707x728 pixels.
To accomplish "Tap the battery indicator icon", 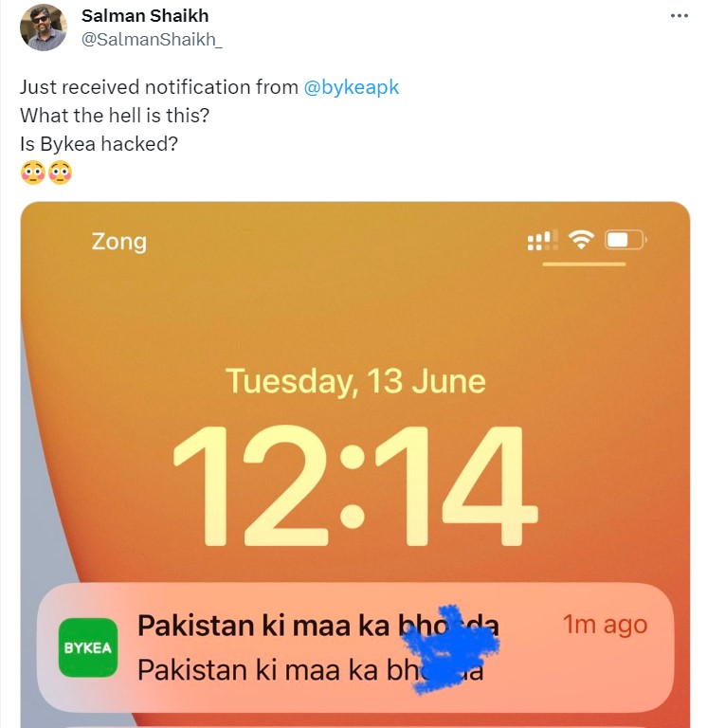I will 625,240.
